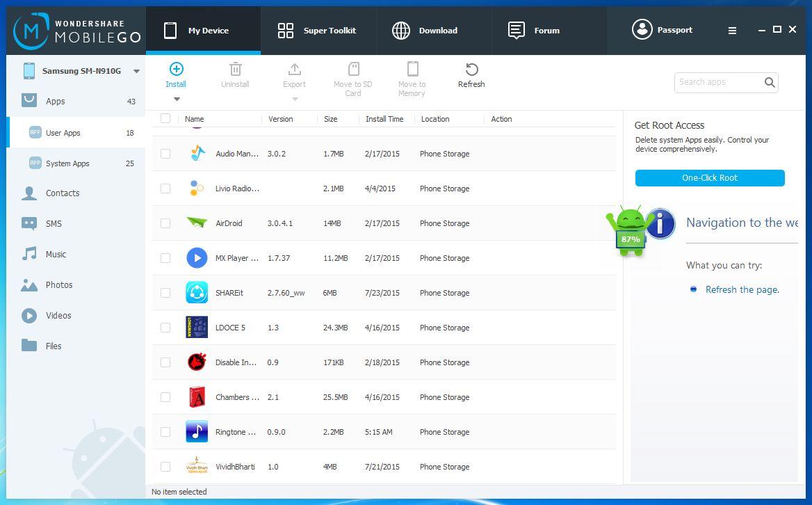Check the Audio Manager row checkbox
Image resolution: width=812 pixels, height=505 pixels.
tap(165, 154)
